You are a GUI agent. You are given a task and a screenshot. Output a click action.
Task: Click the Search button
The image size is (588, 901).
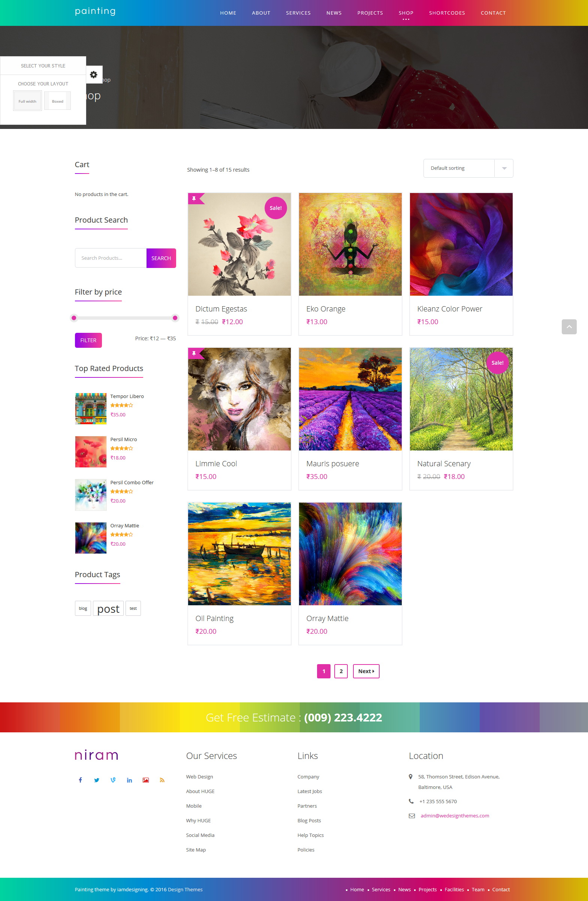pos(161,258)
